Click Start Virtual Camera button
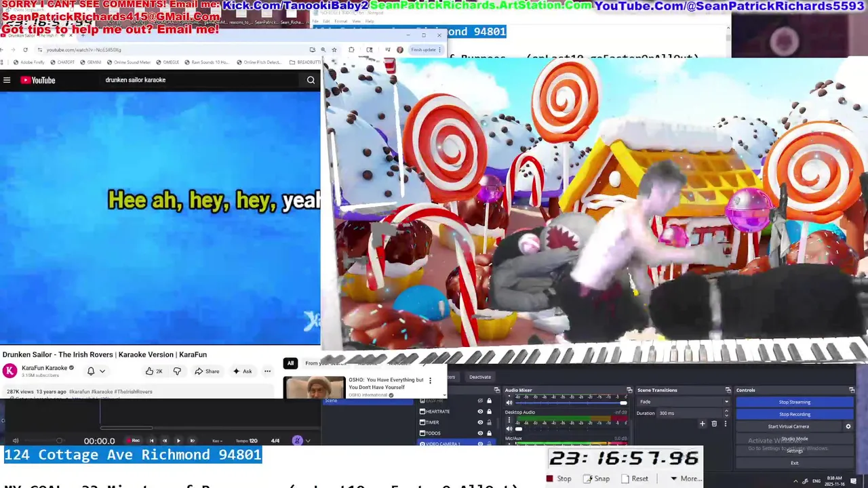Image resolution: width=868 pixels, height=488 pixels. point(788,426)
